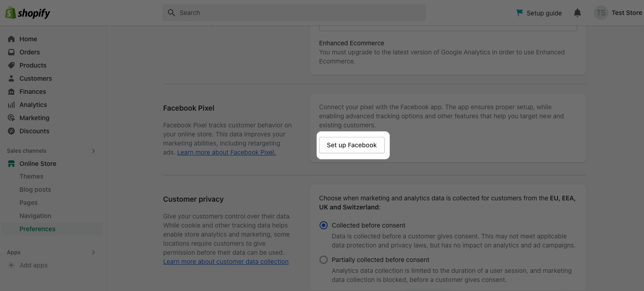
Task: Click the Discounts percent icon
Action: tap(11, 131)
